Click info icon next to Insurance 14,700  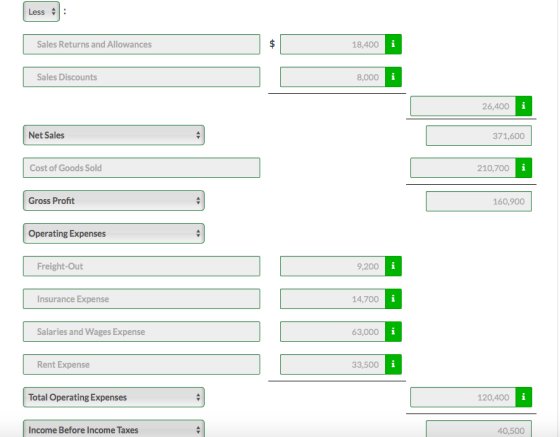click(x=393, y=299)
